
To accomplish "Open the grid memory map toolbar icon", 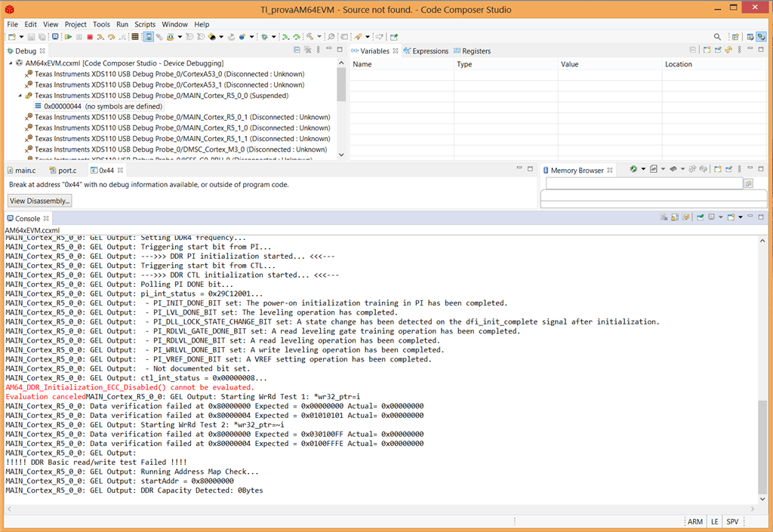I will [x=134, y=37].
